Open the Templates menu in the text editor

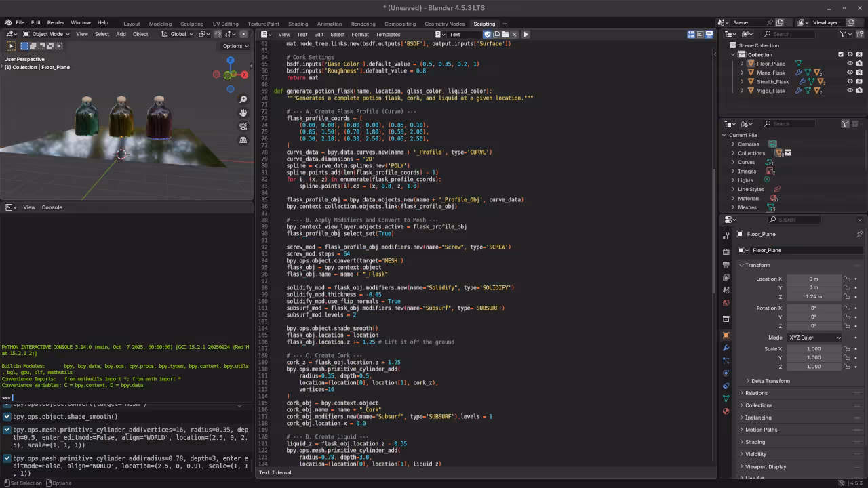[389, 34]
